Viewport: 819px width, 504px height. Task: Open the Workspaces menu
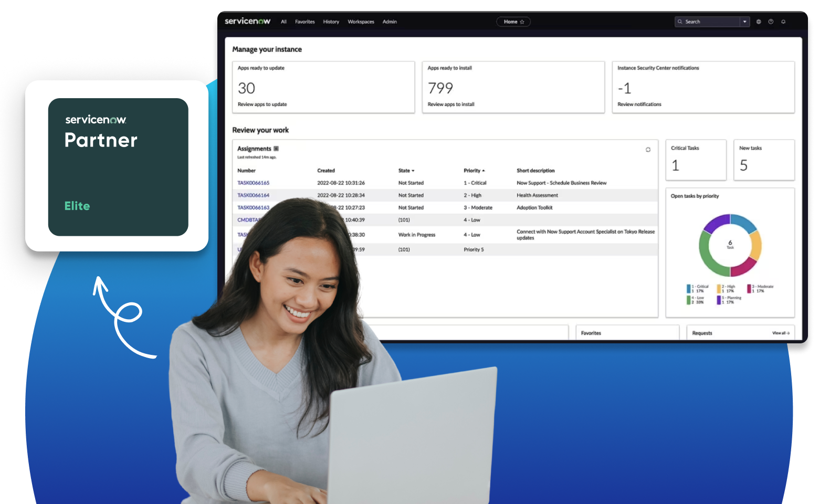pos(361,22)
